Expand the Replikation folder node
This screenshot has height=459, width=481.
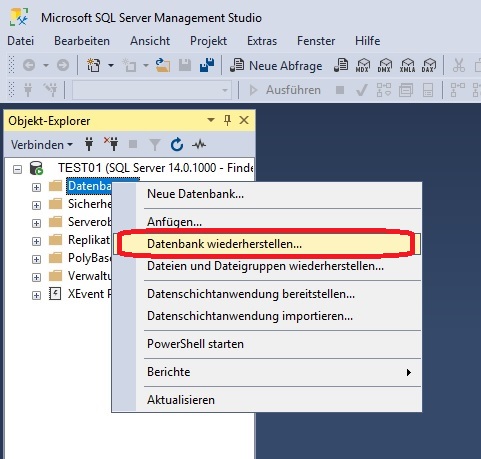click(x=36, y=241)
